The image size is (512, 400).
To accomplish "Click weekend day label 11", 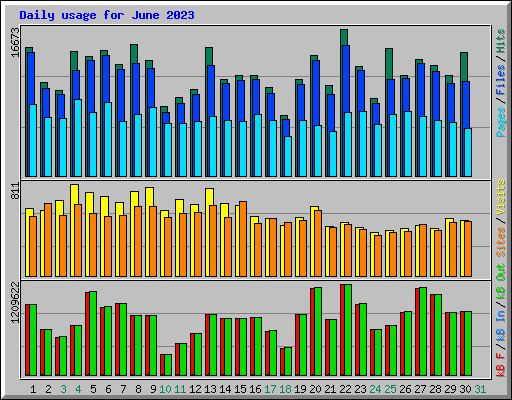I will click(180, 389).
